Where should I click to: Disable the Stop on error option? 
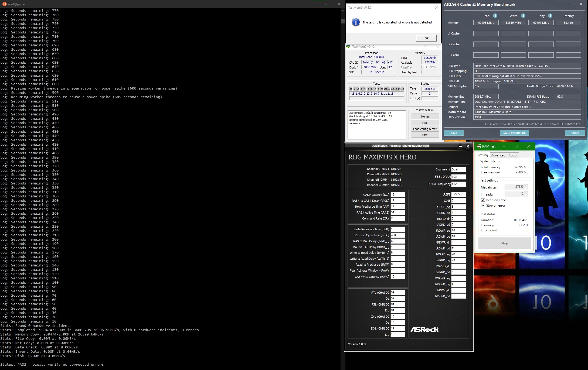[483, 205]
